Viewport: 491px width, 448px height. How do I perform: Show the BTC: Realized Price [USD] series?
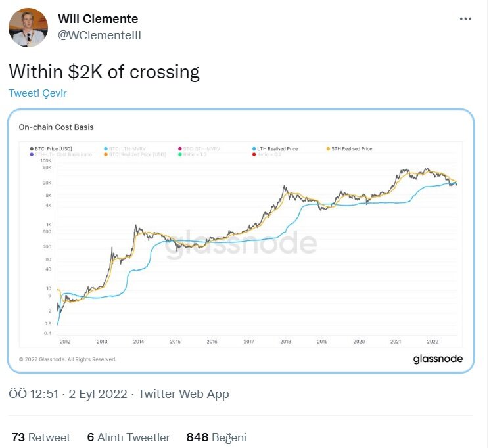point(134,154)
